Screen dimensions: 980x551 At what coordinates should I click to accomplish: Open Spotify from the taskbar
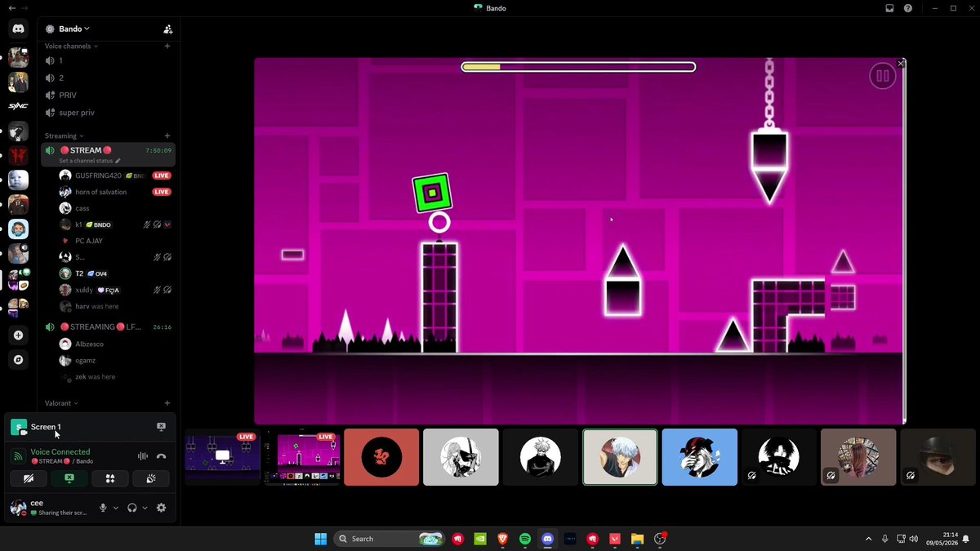[x=525, y=539]
